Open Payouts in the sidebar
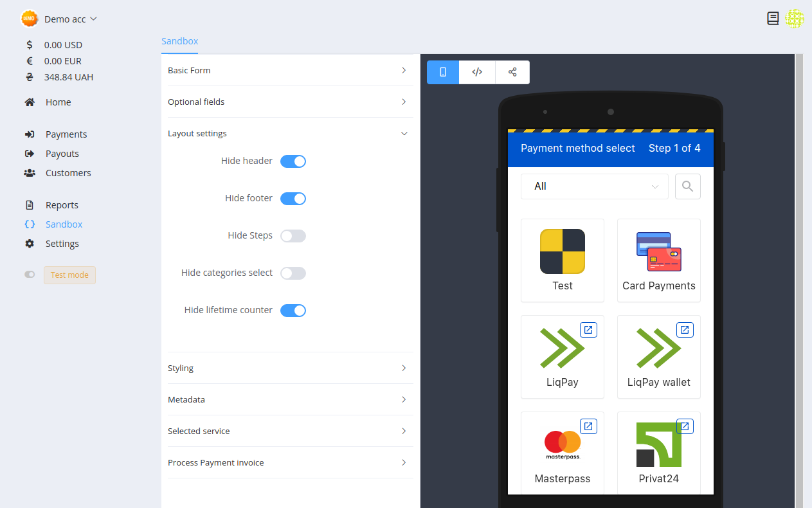 (62, 154)
